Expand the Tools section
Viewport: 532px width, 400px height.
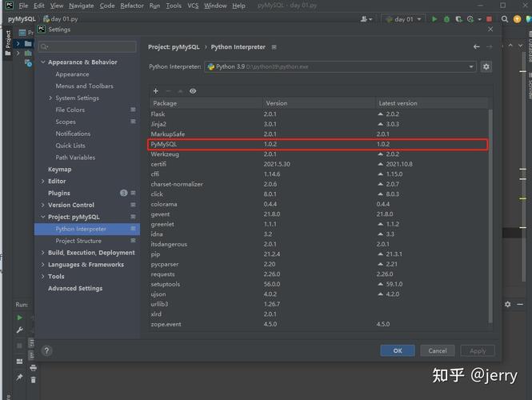click(x=42, y=276)
